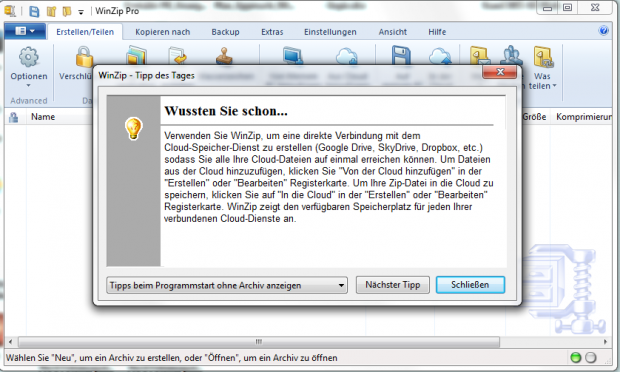Click the Wussten Sie schon... heading
Image resolution: width=620 pixels, height=372 pixels.
click(x=226, y=111)
